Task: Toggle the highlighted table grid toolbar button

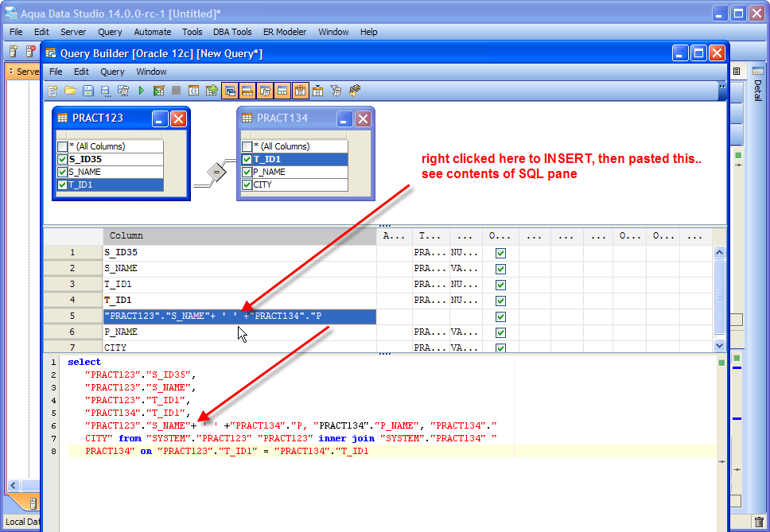Action: click(x=300, y=91)
